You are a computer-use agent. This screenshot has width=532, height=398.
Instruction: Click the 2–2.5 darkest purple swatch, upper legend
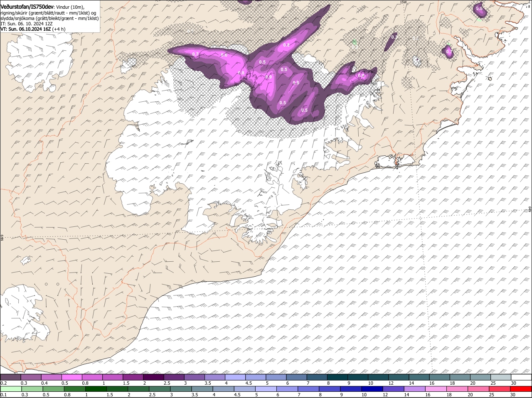tap(153, 377)
